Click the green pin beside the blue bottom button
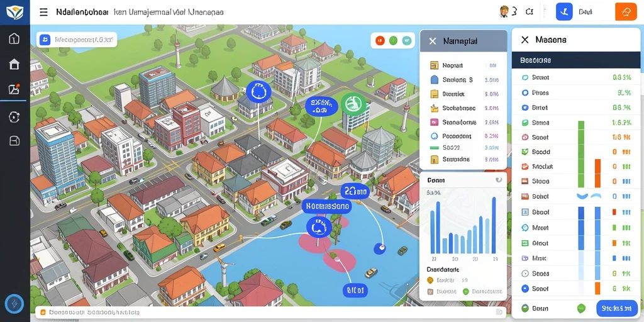The width and height of the screenshot is (644, 322). 580,308
